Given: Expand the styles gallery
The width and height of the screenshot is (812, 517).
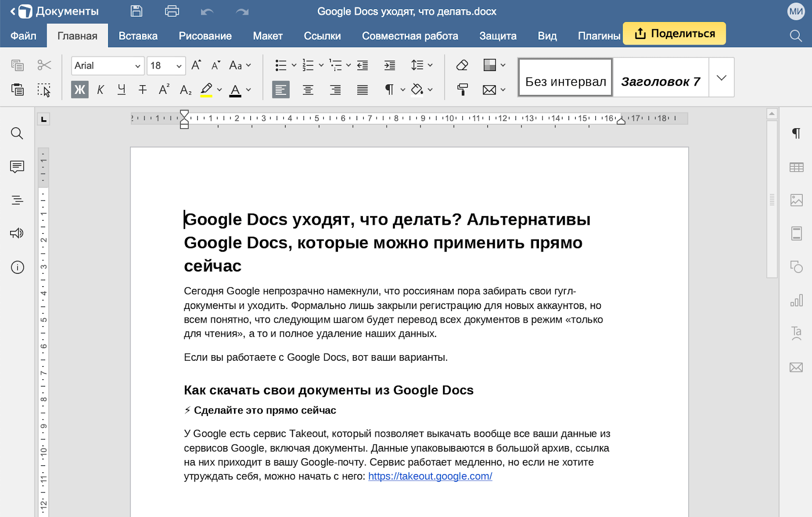Looking at the screenshot, I should pyautogui.click(x=722, y=77).
